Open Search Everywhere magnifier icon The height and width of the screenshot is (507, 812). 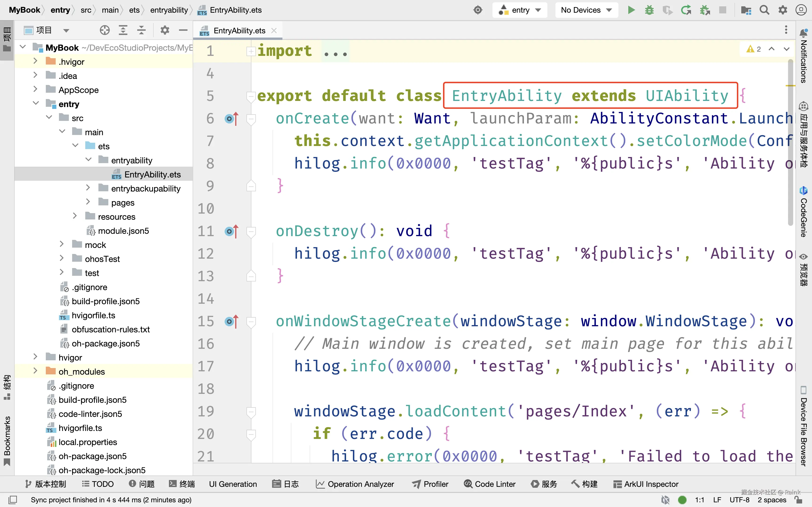764,10
